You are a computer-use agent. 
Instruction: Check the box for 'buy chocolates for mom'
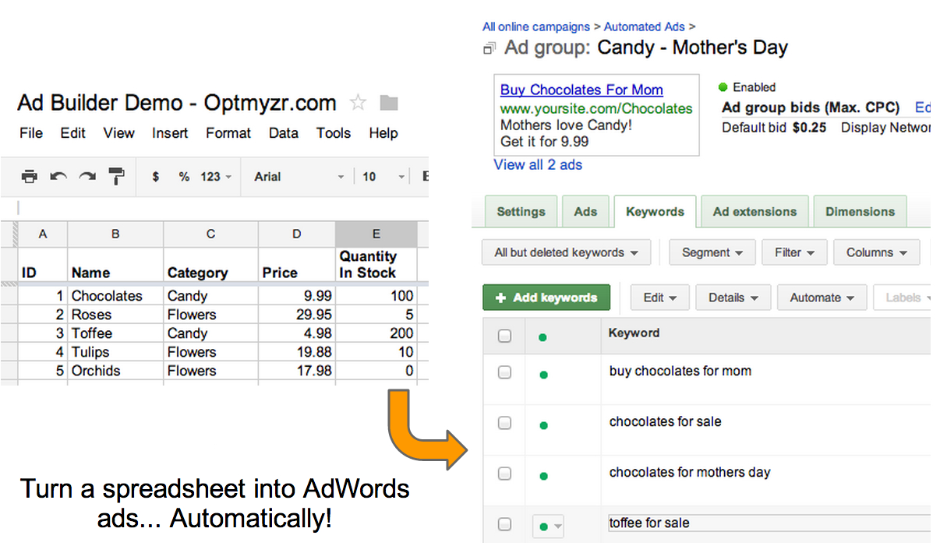(x=504, y=372)
